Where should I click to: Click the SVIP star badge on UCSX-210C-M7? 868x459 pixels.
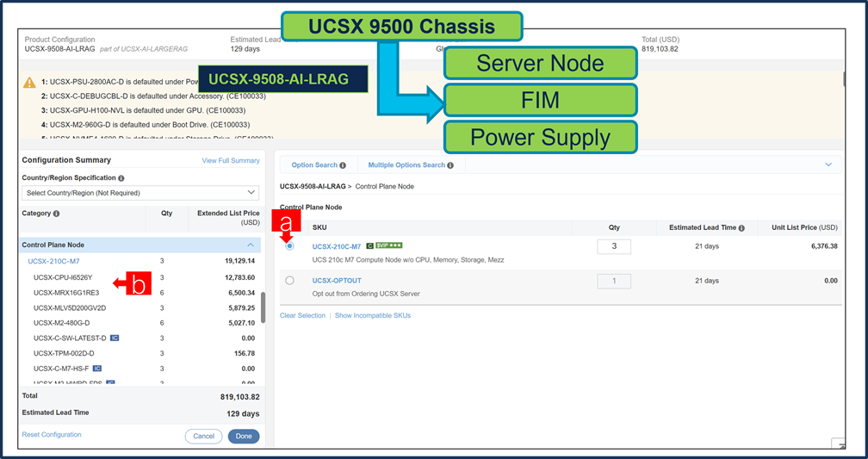pyautogui.click(x=388, y=245)
